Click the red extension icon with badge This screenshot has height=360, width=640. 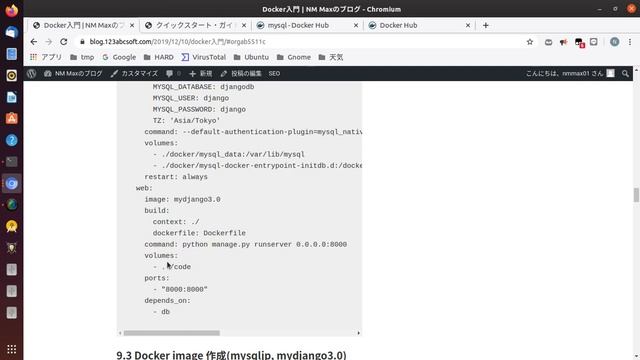click(579, 42)
